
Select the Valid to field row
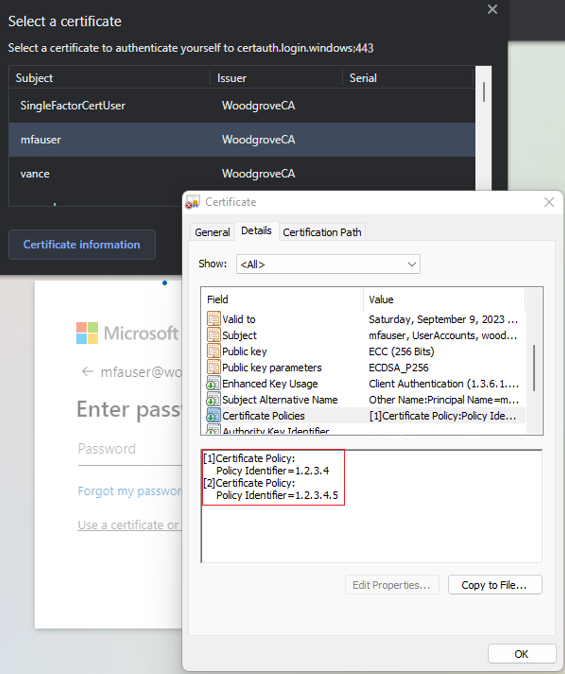[364, 319]
